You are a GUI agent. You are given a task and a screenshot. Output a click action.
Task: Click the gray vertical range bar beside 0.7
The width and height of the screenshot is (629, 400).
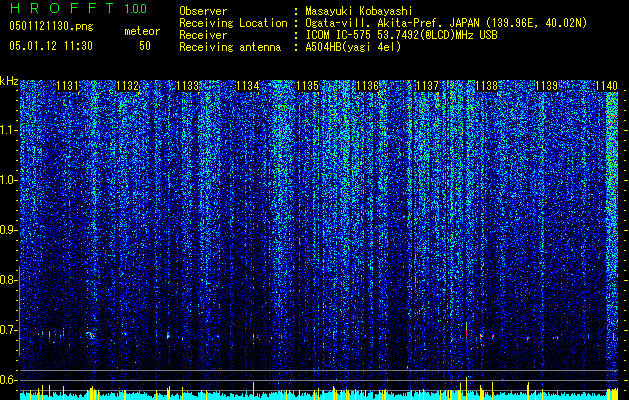[x=19, y=310]
